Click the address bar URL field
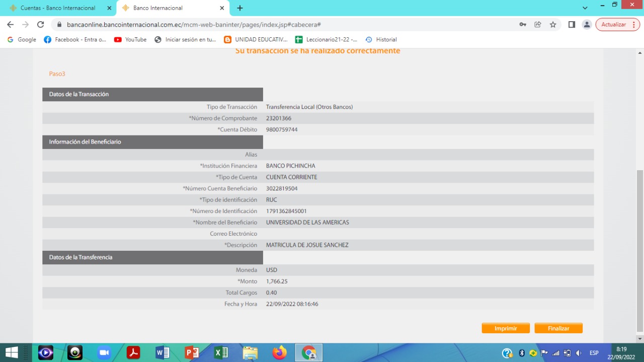 282,25
